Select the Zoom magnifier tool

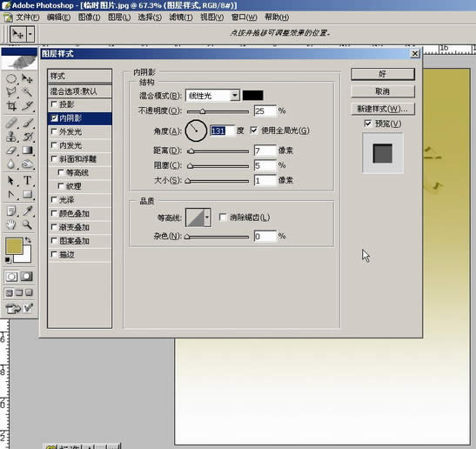tap(27, 224)
